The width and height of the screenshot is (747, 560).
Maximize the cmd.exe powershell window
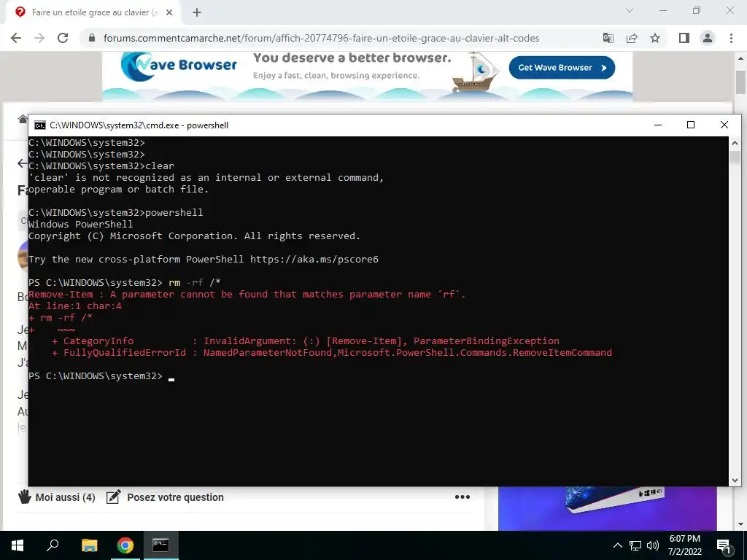pyautogui.click(x=691, y=125)
